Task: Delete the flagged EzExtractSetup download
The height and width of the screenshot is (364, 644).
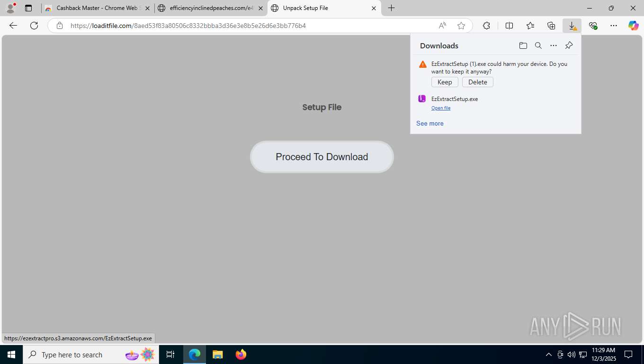Action: [478, 82]
